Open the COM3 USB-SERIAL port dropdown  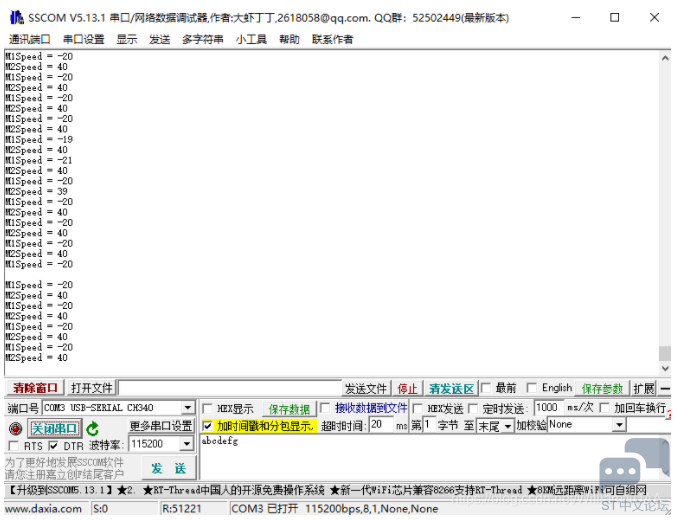click(187, 408)
